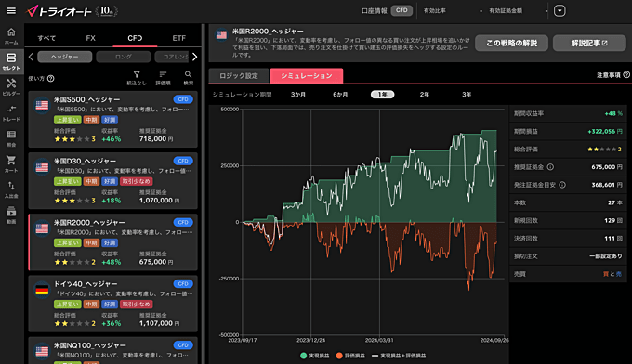Open the hamburger menu
632x364 pixels.
[x=11, y=11]
